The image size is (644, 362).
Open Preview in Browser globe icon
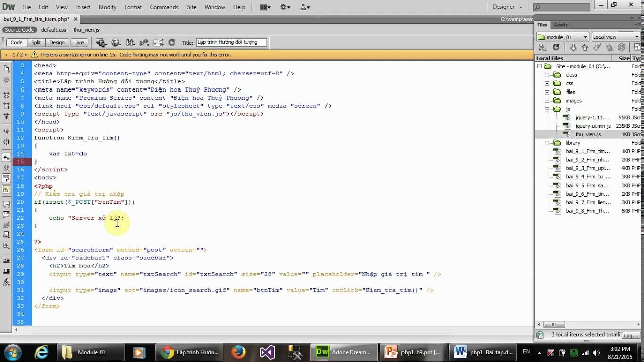pyautogui.click(x=116, y=43)
